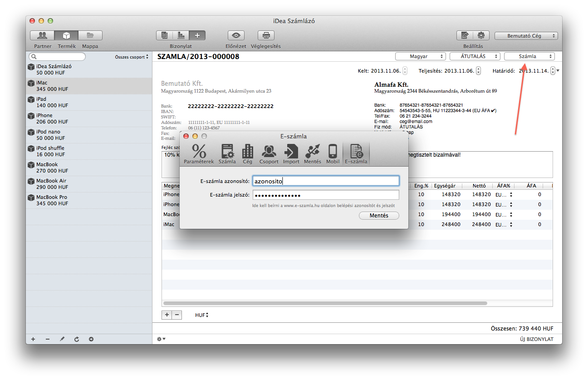Open Paraméterek percent tab in dialog
This screenshot has width=588, height=380.
[199, 153]
